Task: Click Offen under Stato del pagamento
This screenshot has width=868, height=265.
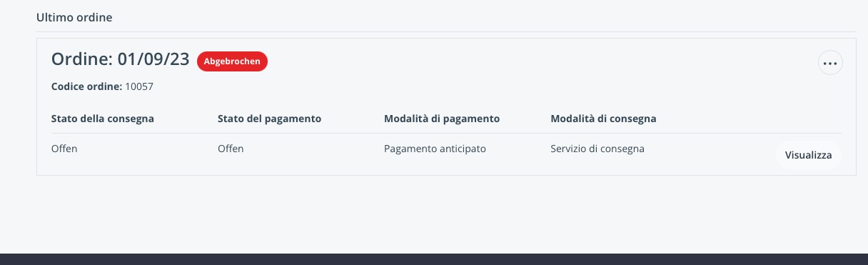Action: [x=231, y=149]
